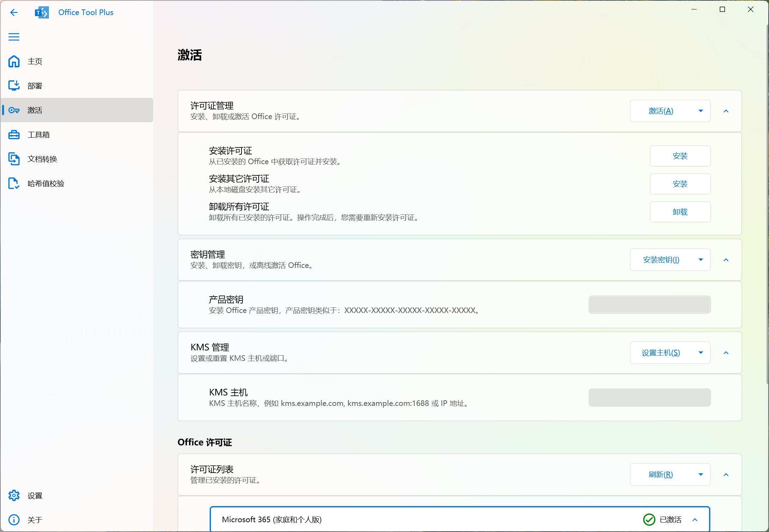Image resolution: width=769 pixels, height=532 pixels.
Task: Open dropdown arrow beside 安装密钥(I)
Action: pyautogui.click(x=700, y=260)
